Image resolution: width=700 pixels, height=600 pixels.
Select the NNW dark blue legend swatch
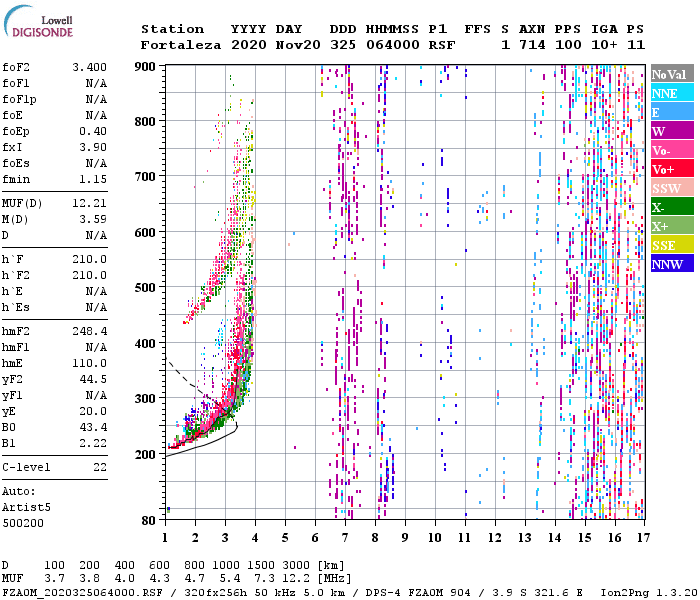click(x=672, y=264)
